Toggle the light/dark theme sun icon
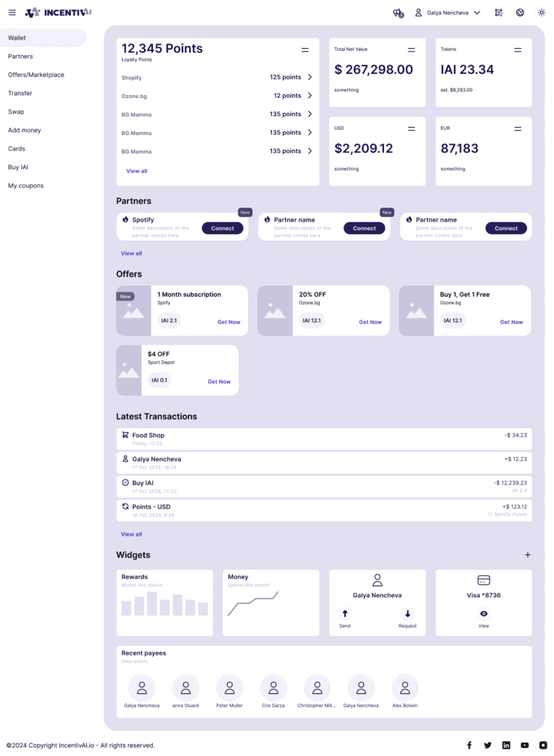 point(541,13)
